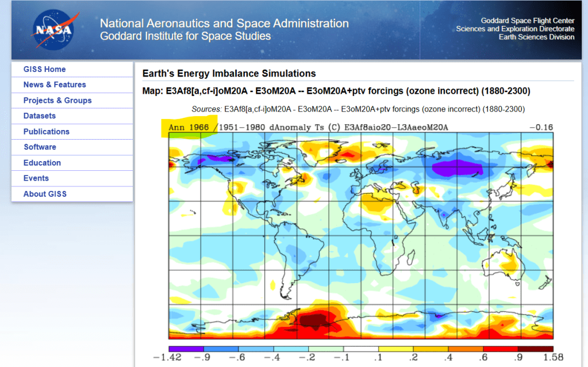
Task: Open the Education menu item
Action: pyautogui.click(x=42, y=163)
